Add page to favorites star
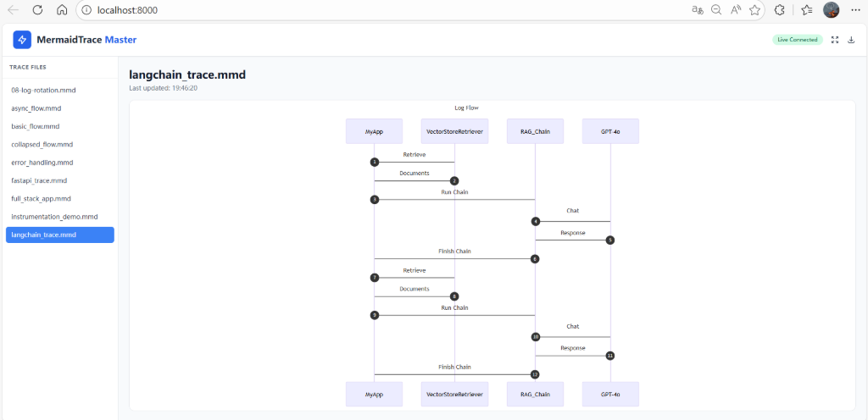Image resolution: width=868 pixels, height=420 pixels. pos(754,10)
